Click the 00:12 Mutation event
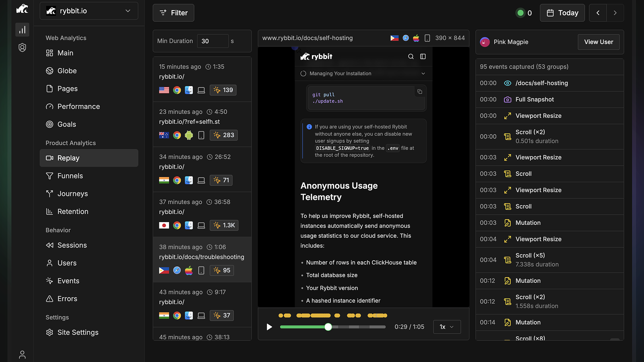644x362 pixels. [549, 281]
